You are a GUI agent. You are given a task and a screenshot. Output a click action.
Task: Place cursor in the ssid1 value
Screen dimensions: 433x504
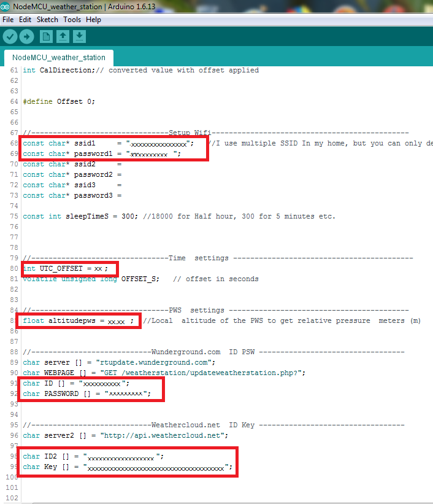tap(158, 144)
